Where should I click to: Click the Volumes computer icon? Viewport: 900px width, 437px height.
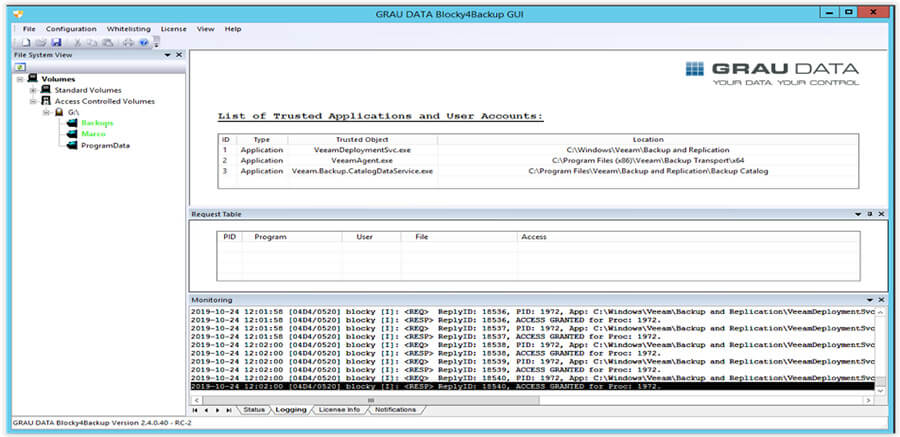[x=33, y=79]
